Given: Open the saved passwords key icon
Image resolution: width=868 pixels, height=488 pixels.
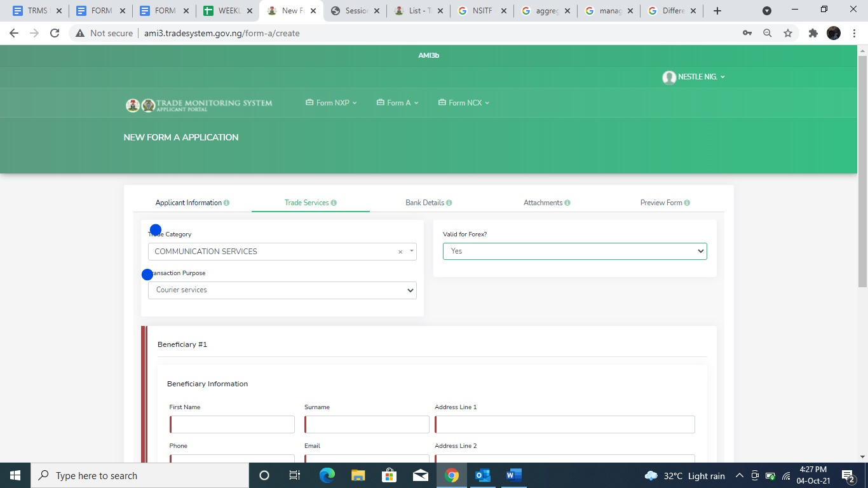Looking at the screenshot, I should (x=747, y=33).
